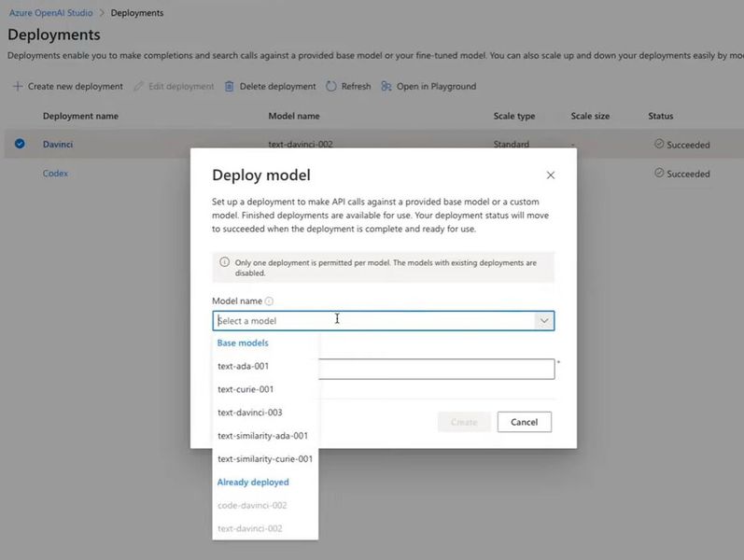Click the Scale size column header
This screenshot has width=744, height=560.
coord(590,116)
